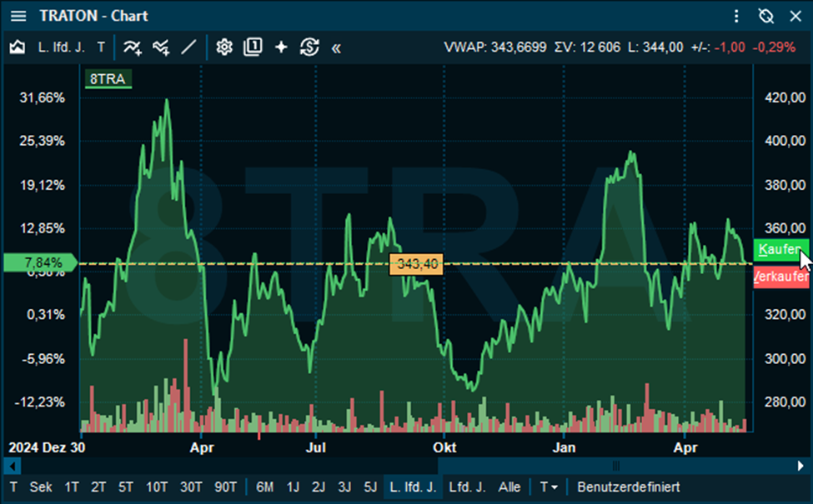The height and width of the screenshot is (504, 813).
Task: Add an indicator with the line-plus icon
Action: tap(133, 47)
